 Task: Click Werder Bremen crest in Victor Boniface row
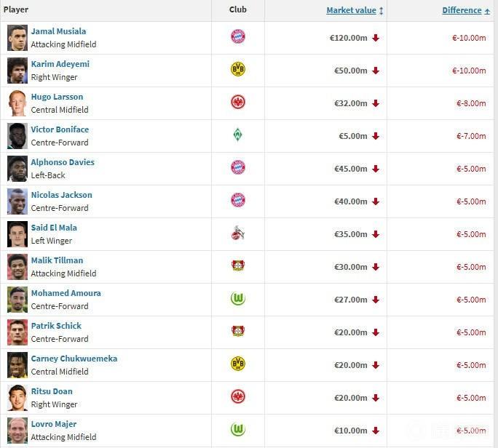point(237,135)
